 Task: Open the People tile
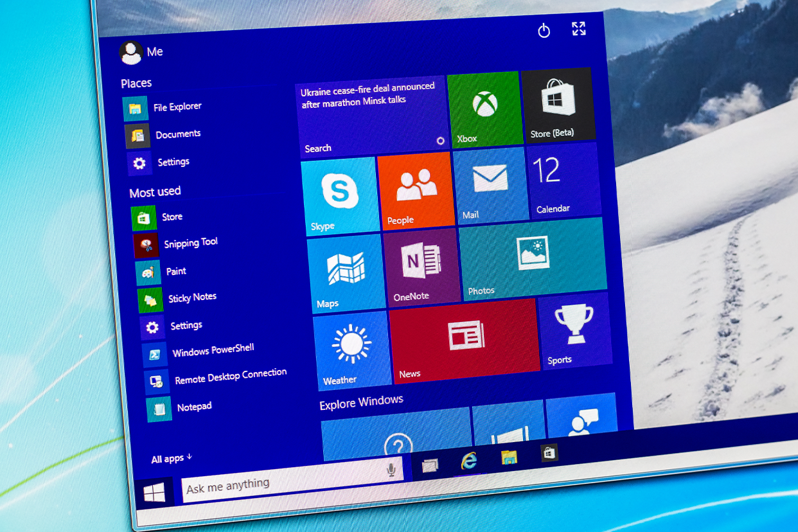[x=417, y=191]
